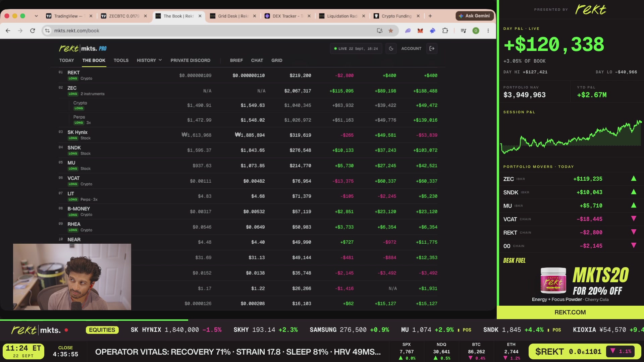644x362 pixels.
Task: Open the Today nav item
Action: [67, 60]
